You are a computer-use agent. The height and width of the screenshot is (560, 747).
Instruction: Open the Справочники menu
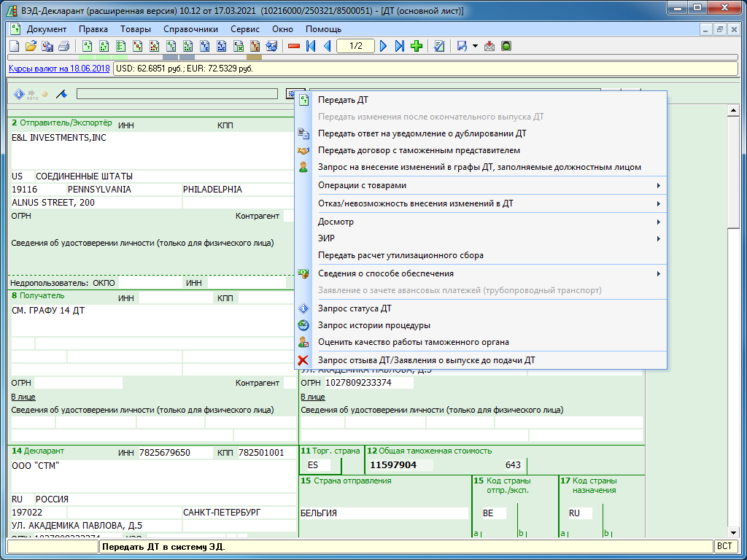tap(190, 29)
